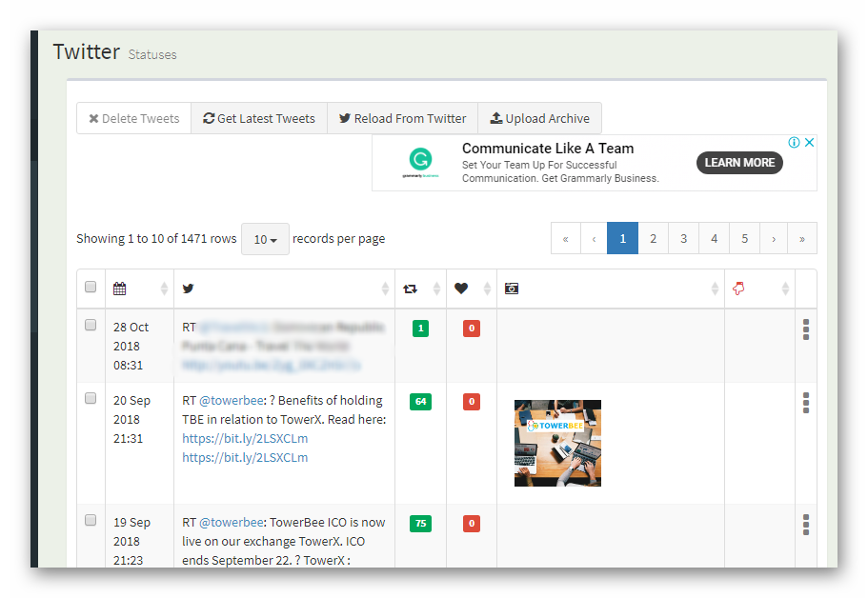Click the red thumbs-down column header icon
Viewport: 868px width, 598px height.
click(738, 289)
